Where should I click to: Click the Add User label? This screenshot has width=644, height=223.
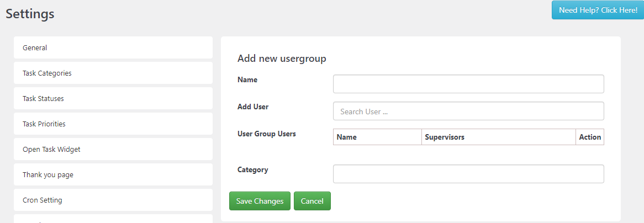[253, 107]
